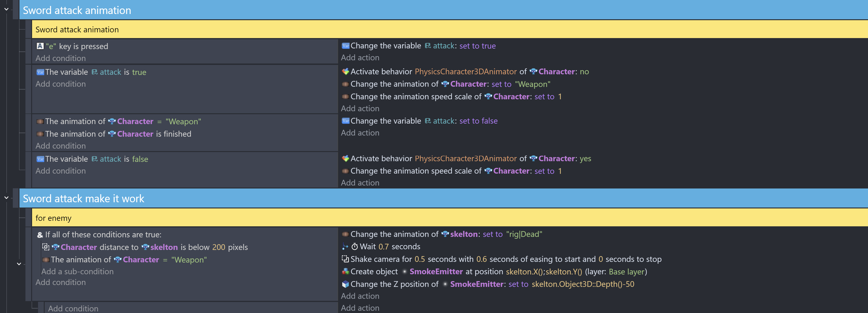Click Add action under "attack: set to true"
The image size is (868, 313).
[x=360, y=58]
